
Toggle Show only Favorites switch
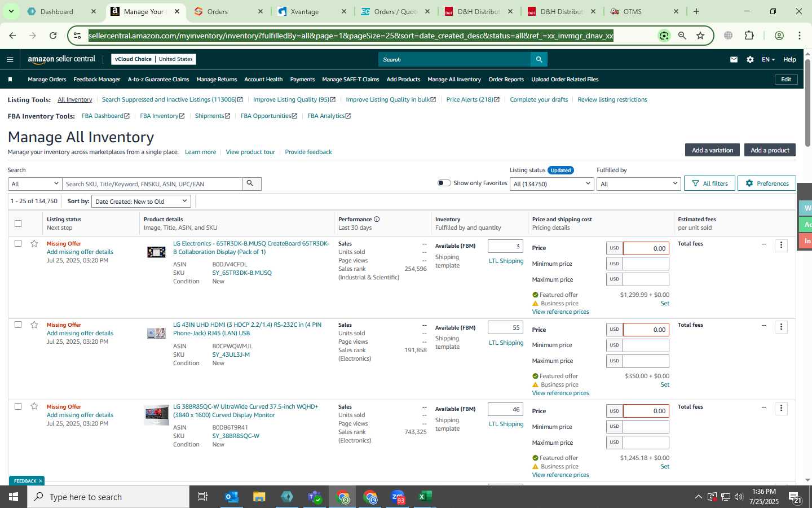pos(444,183)
